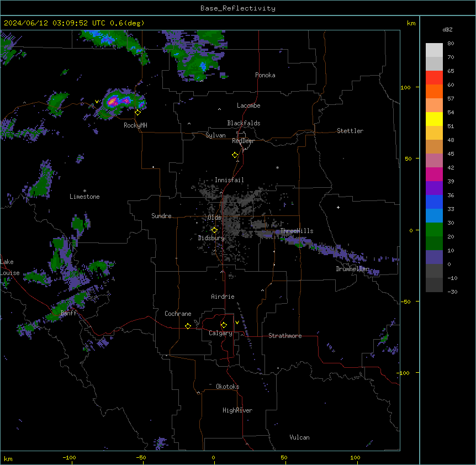
Task: Click the yellow diamond marker below Cochrane
Action: coord(188,326)
